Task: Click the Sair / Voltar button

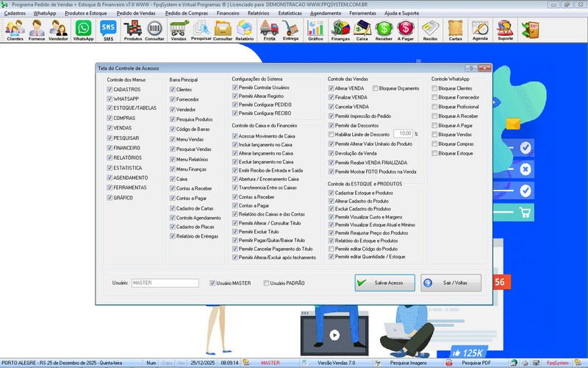Action: click(x=451, y=283)
